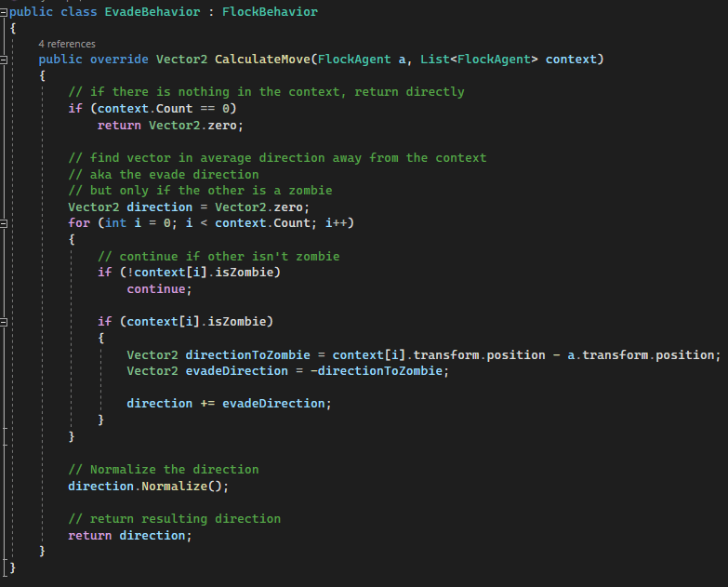Viewport: 728px width, 587px height.
Task: Place cursor on CalculateMove method name
Action: (x=262, y=60)
